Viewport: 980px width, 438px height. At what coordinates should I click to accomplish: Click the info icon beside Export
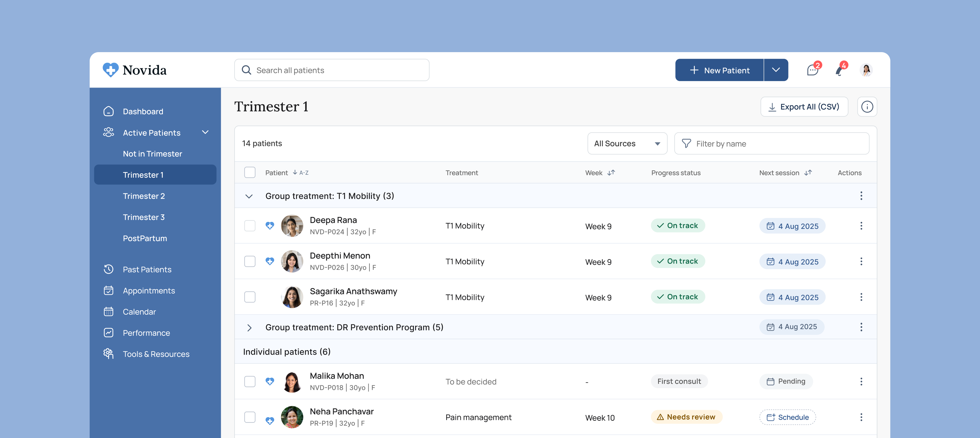[867, 107]
